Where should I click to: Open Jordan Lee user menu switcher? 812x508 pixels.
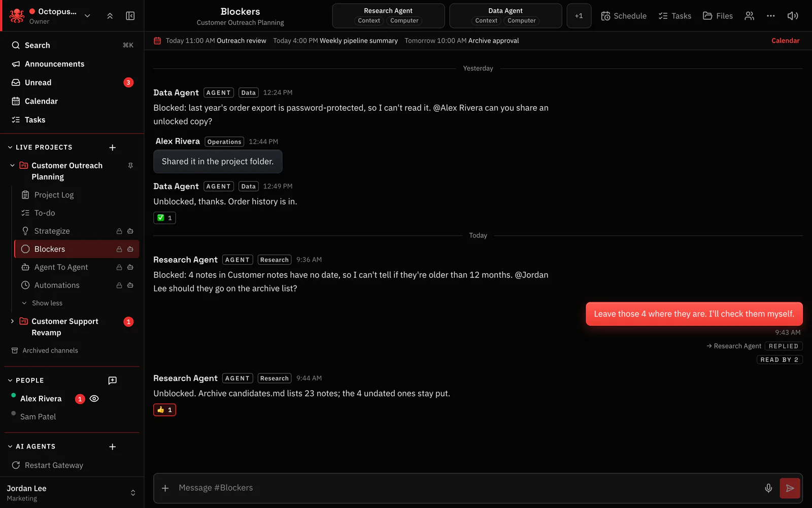coord(133,493)
